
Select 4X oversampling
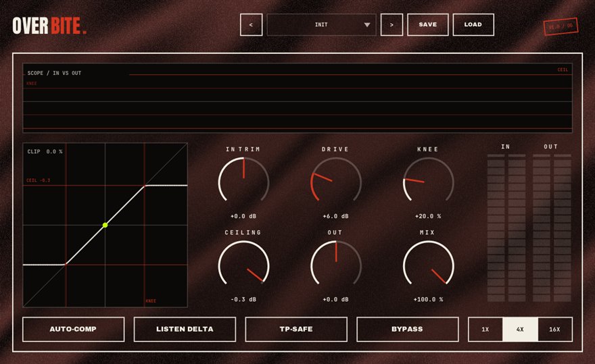point(520,329)
